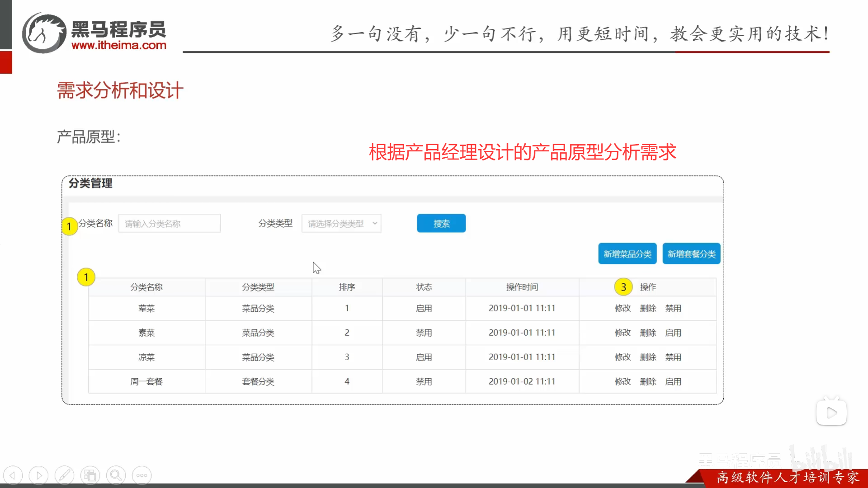
Task: Click the 搜索 search button
Action: tap(441, 223)
